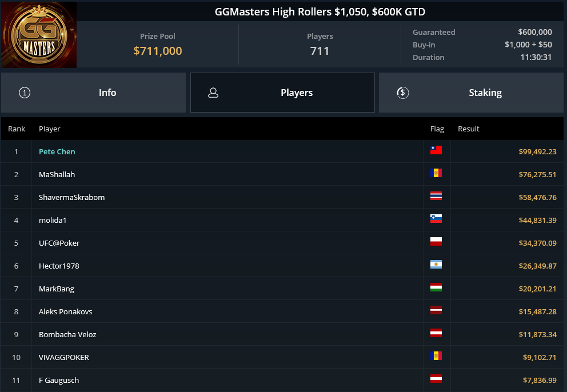This screenshot has width=567, height=392.
Task: Click Hector1978's Argentina flag icon
Action: click(x=436, y=265)
